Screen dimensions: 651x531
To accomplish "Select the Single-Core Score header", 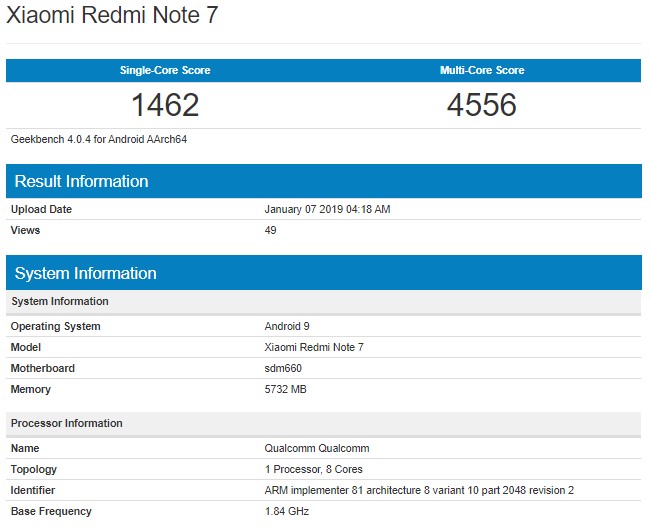I will pyautogui.click(x=165, y=70).
